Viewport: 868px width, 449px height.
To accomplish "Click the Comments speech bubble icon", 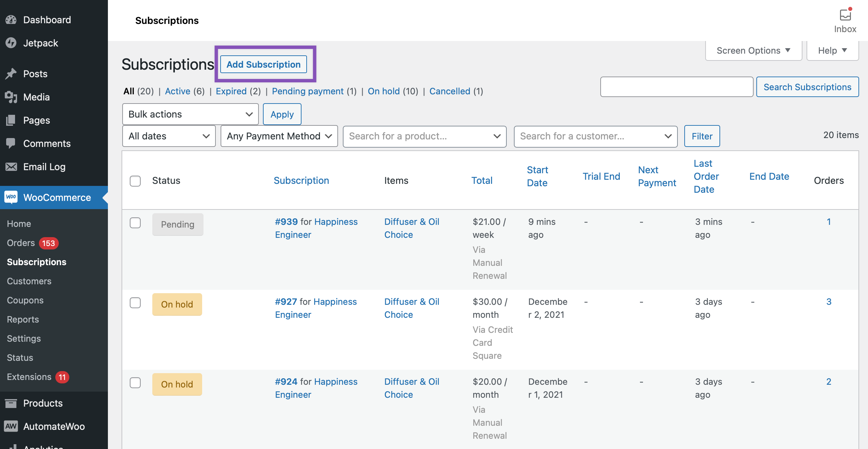I will coord(11,144).
